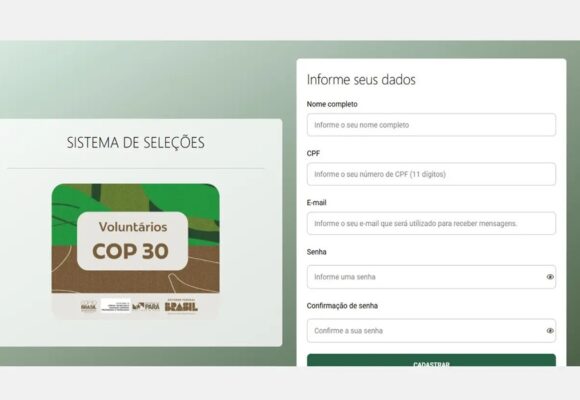Click the Senha label text
The image size is (580, 400).
[316, 252]
